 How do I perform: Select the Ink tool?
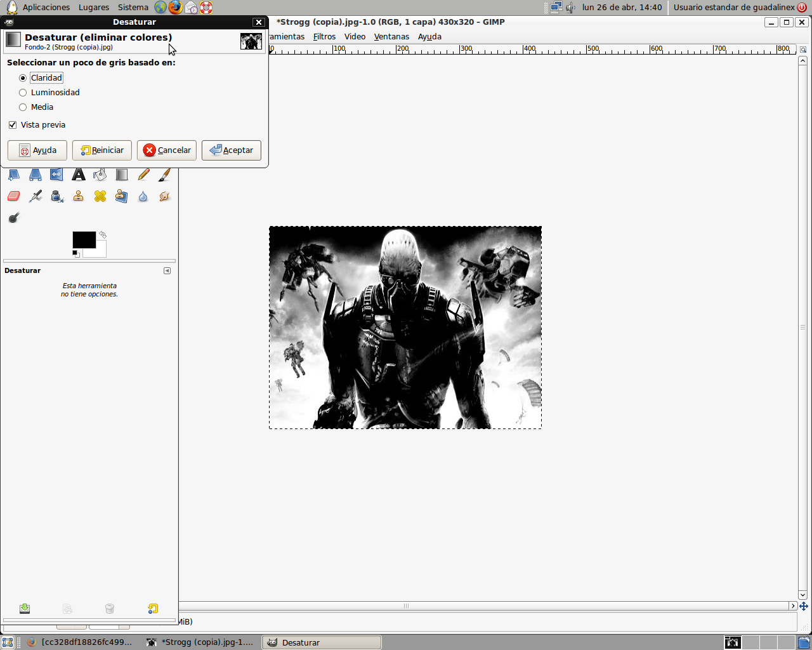coord(57,196)
